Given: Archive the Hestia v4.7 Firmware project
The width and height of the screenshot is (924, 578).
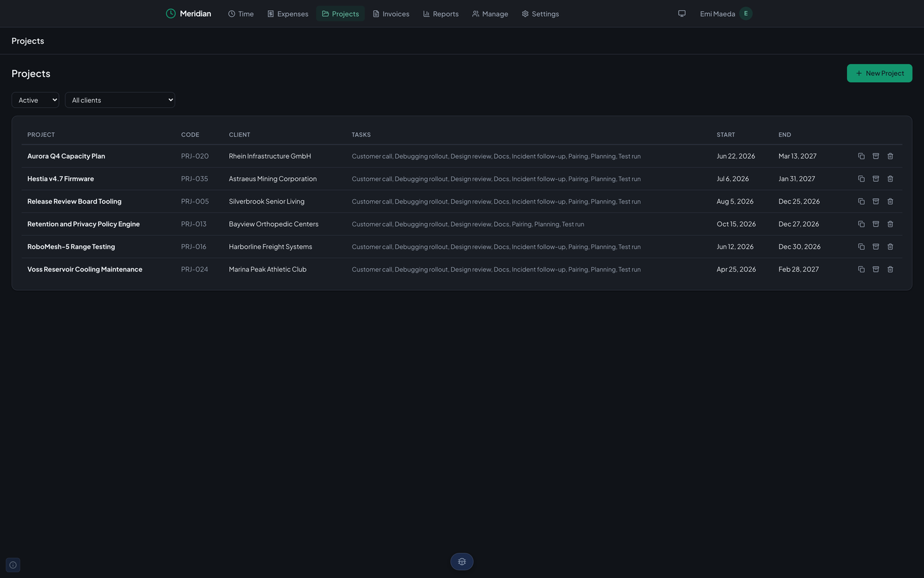Looking at the screenshot, I should point(876,179).
